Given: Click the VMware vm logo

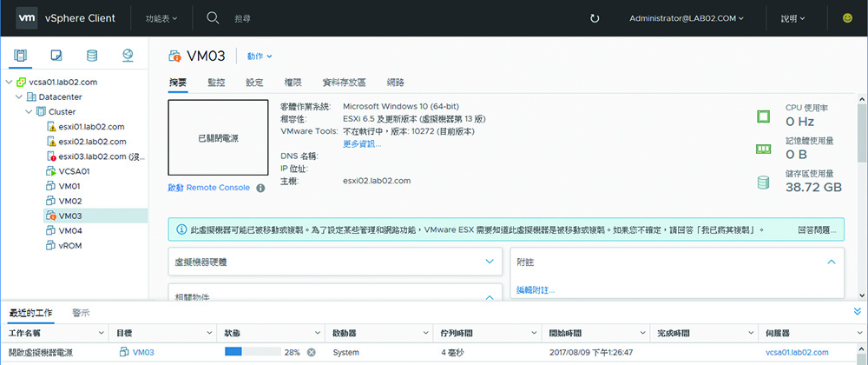Looking at the screenshot, I should 27,17.
